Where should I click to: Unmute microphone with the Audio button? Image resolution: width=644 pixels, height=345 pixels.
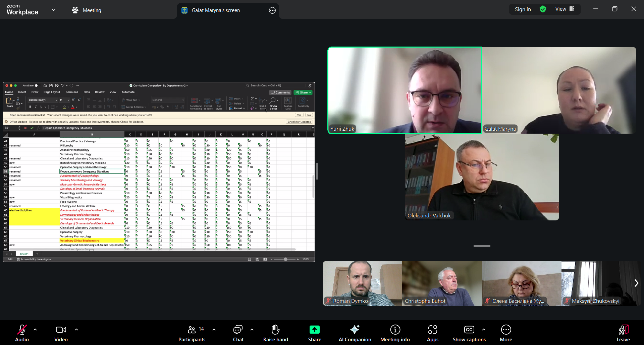point(22,333)
